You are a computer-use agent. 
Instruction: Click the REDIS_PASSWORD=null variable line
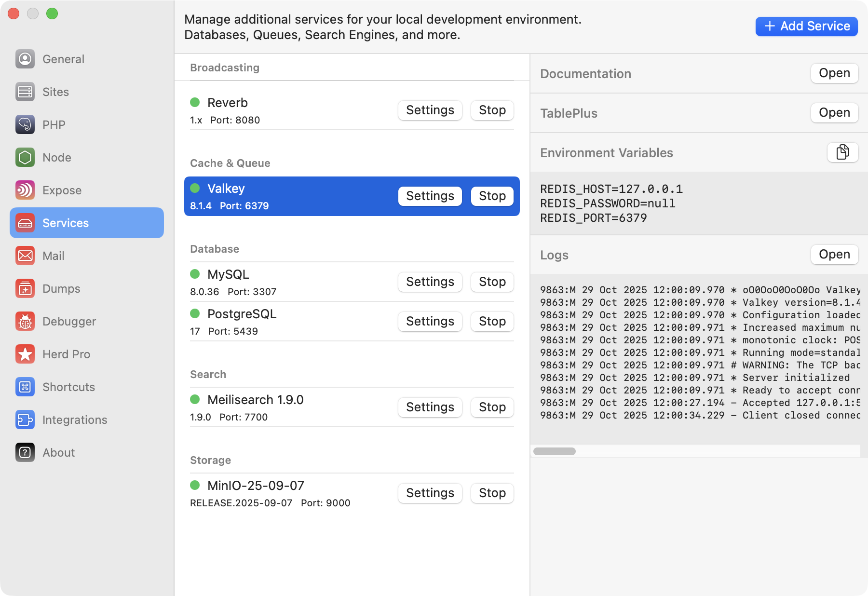pos(608,203)
